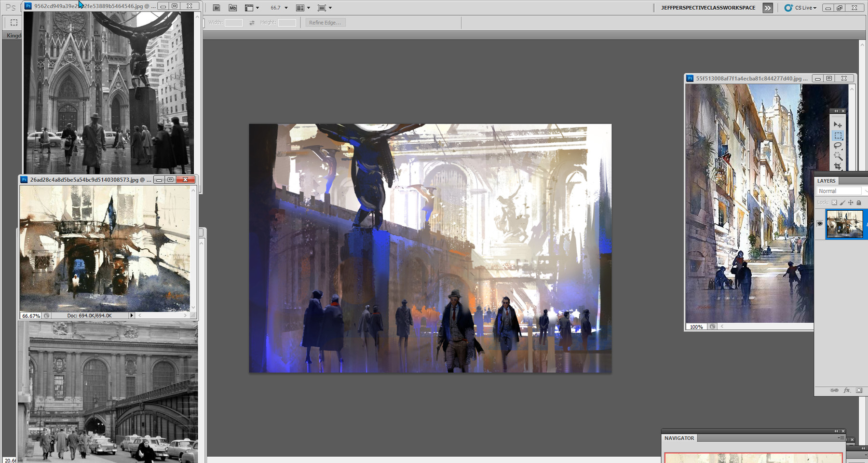The width and height of the screenshot is (868, 463).
Task: Switch to the LAYERS tab
Action: click(x=827, y=181)
